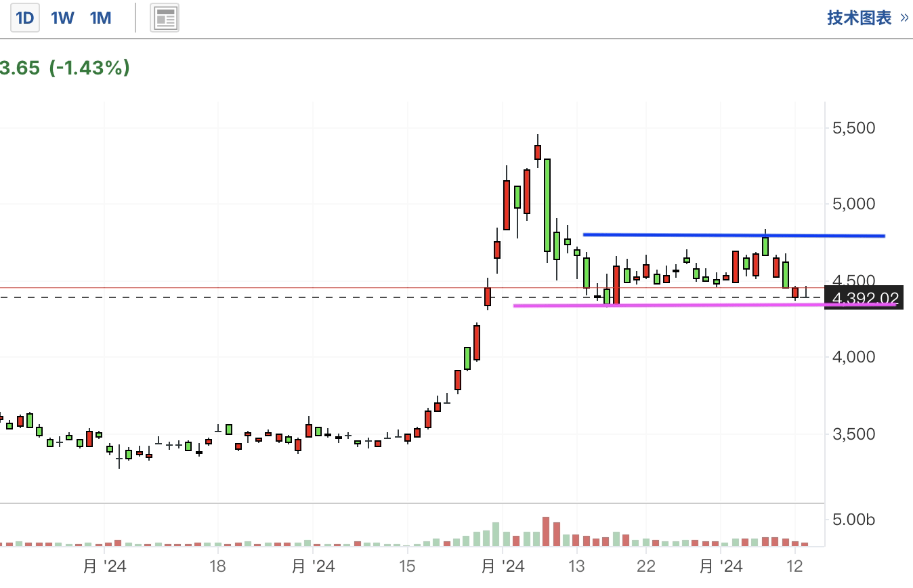Switch to the 1W weekly timeframe
The width and height of the screenshot is (913, 588).
(62, 18)
